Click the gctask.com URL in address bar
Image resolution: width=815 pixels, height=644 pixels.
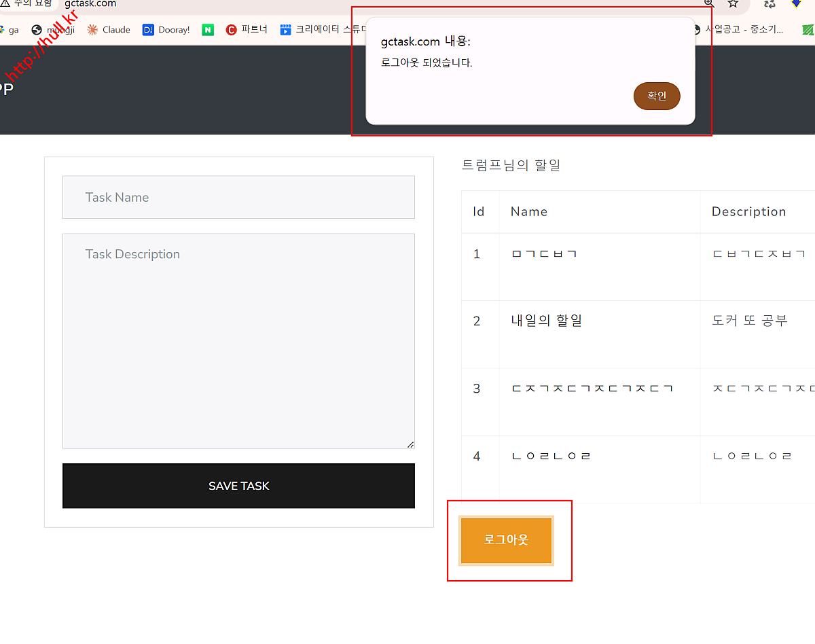(90, 4)
